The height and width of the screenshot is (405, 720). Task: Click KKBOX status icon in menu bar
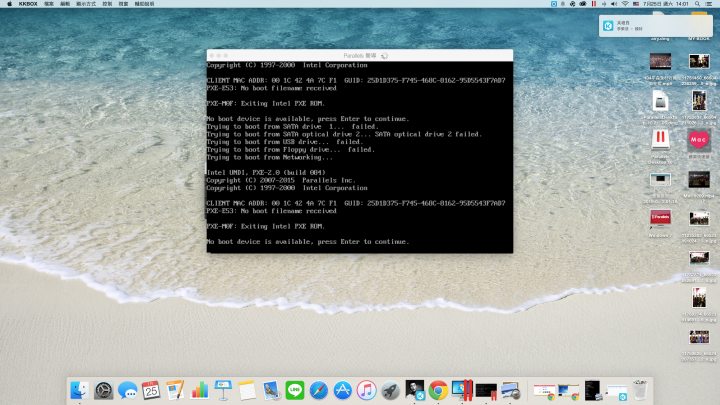click(554, 4)
